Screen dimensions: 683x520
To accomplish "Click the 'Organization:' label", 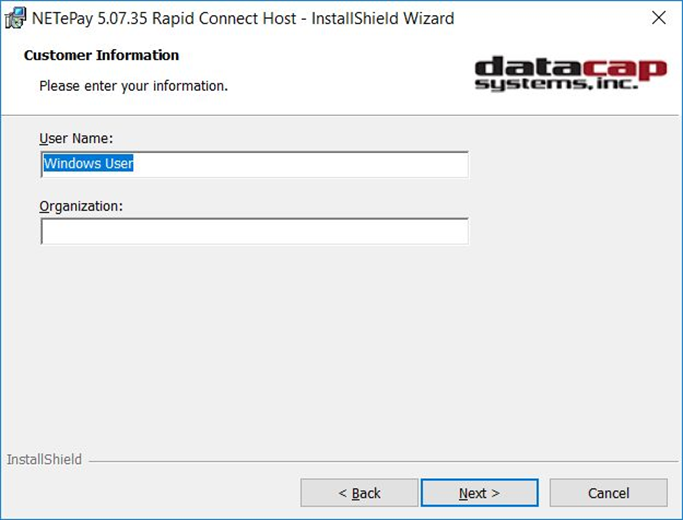I will pyautogui.click(x=81, y=206).
